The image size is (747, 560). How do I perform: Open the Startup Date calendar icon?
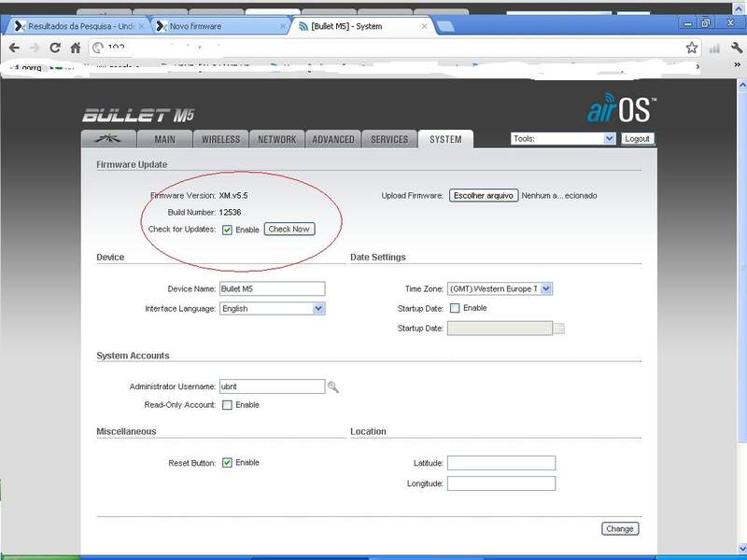[559, 329]
